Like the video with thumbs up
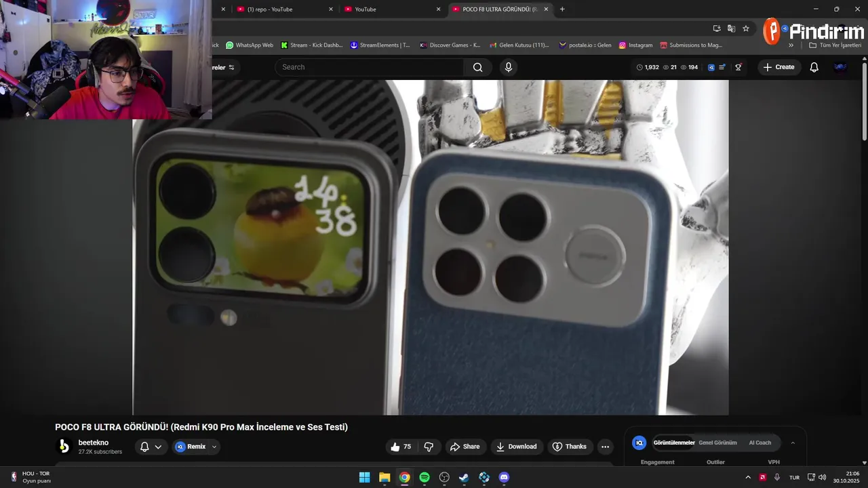 point(401,447)
